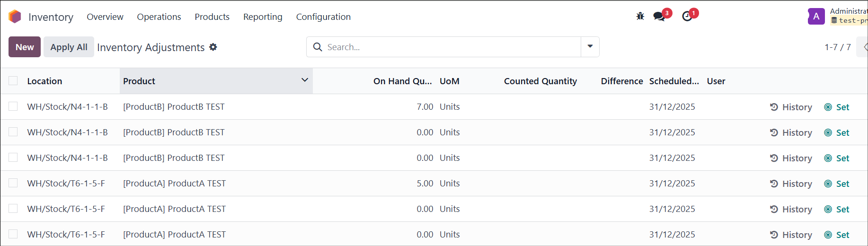Click the New button
Screen dimensions: 868x246
coord(25,47)
